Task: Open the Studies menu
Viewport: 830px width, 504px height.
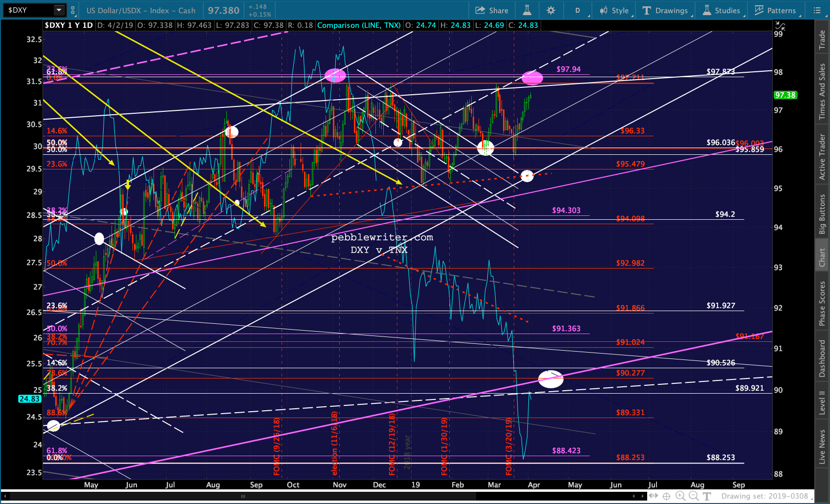Action: click(x=721, y=10)
